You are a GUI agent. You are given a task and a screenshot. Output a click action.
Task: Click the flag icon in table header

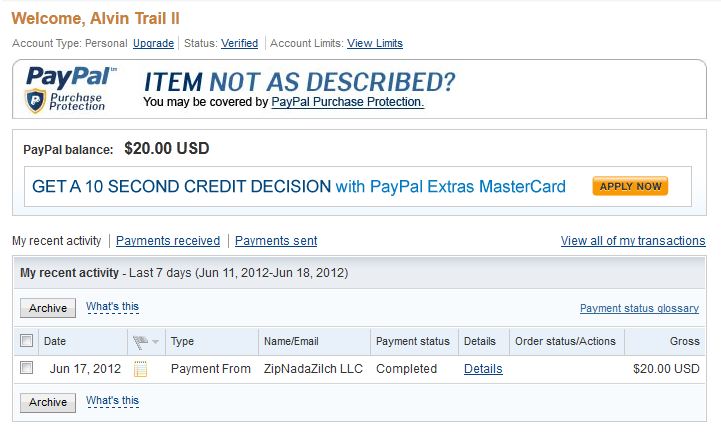click(x=140, y=341)
